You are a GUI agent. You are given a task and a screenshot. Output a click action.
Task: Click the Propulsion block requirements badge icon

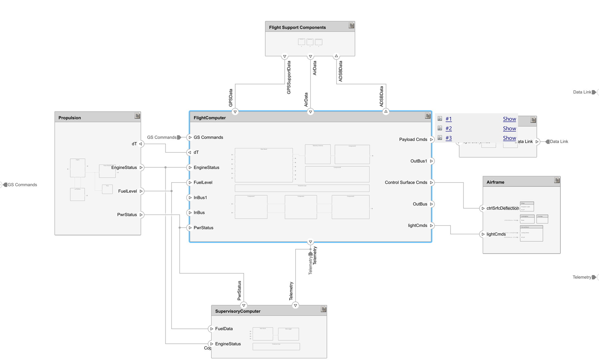click(x=137, y=116)
